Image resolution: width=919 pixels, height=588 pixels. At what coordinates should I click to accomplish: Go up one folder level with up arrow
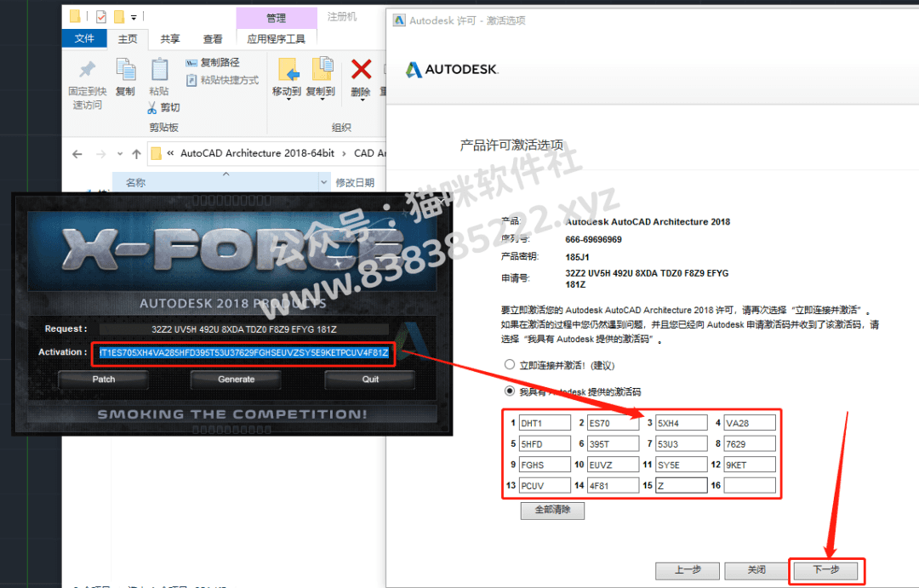coord(136,154)
